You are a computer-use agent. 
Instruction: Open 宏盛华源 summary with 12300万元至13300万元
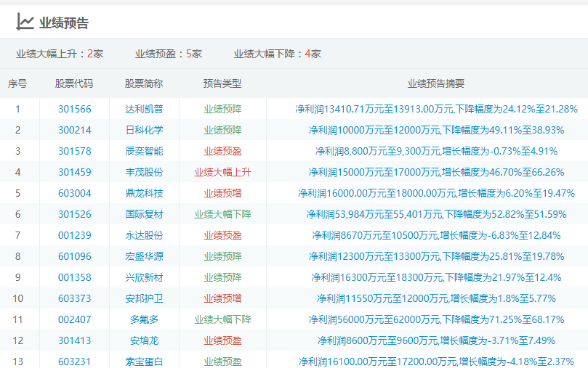coord(436,256)
